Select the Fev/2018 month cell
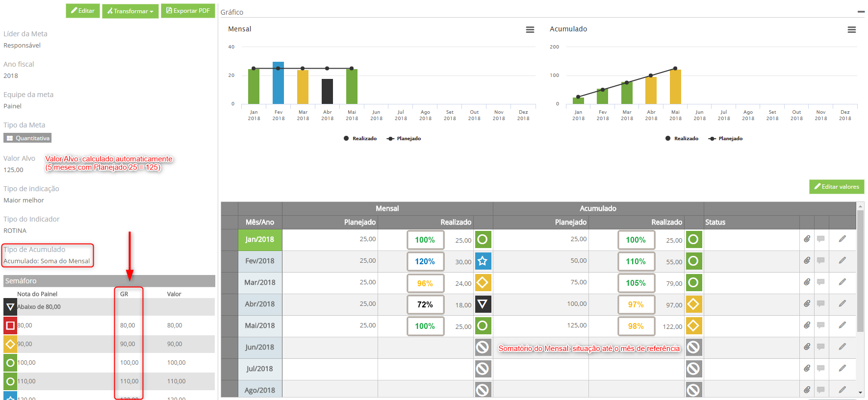Screen dimensions: 868x400 click(x=260, y=261)
